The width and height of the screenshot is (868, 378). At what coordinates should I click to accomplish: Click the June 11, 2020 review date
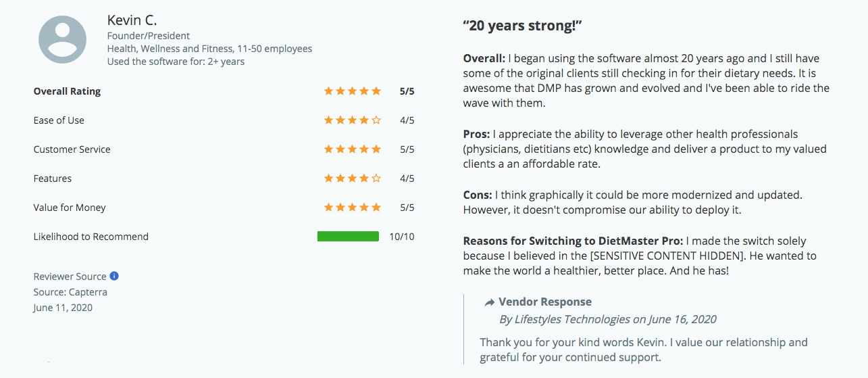coord(63,308)
